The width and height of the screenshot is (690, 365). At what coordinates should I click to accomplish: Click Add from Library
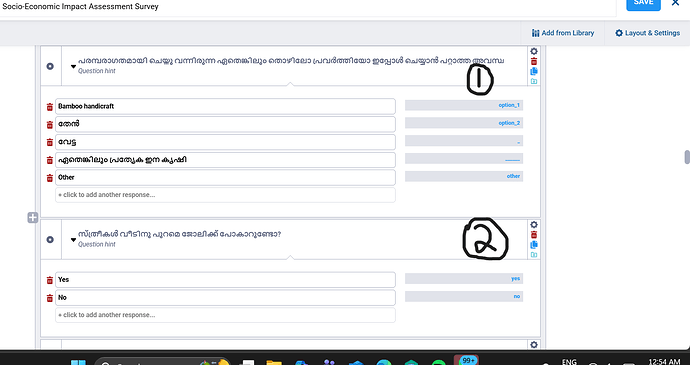[563, 33]
